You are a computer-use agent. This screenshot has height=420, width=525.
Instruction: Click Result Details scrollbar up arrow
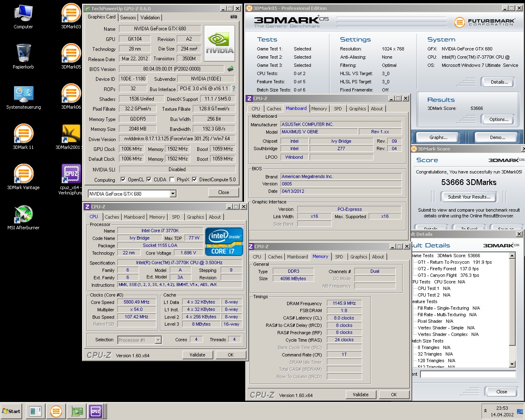click(x=512, y=256)
